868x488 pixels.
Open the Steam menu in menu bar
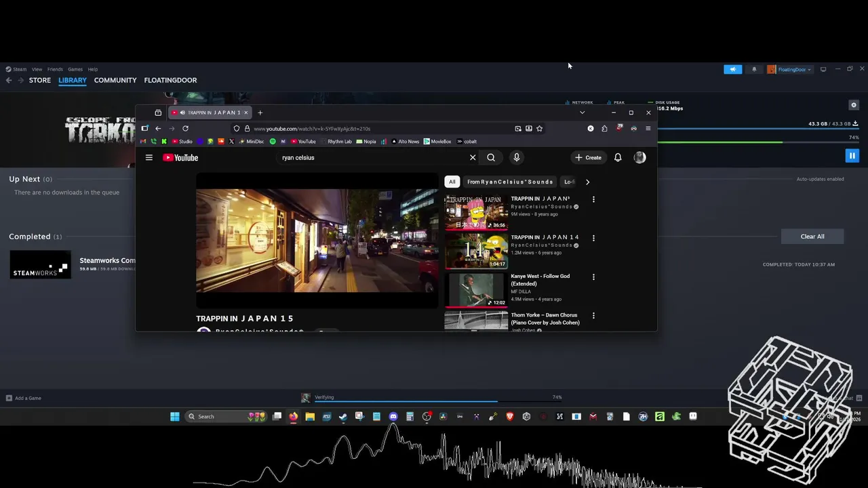tap(16, 69)
